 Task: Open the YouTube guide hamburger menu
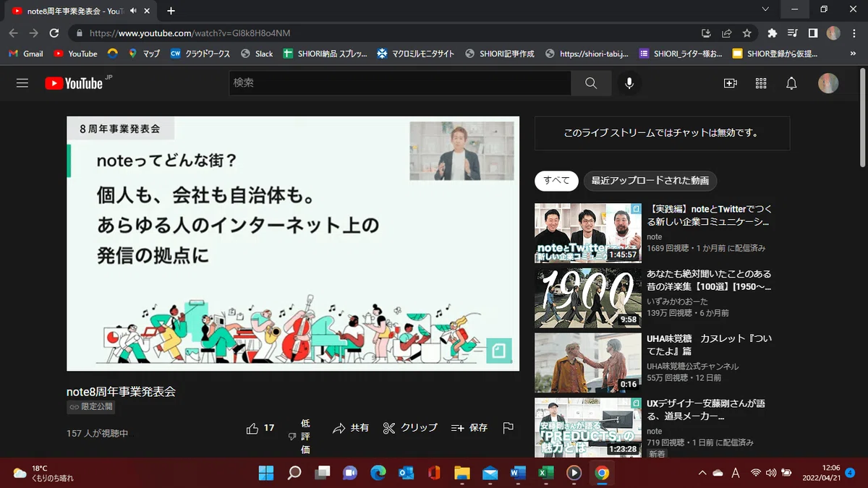tap(22, 83)
